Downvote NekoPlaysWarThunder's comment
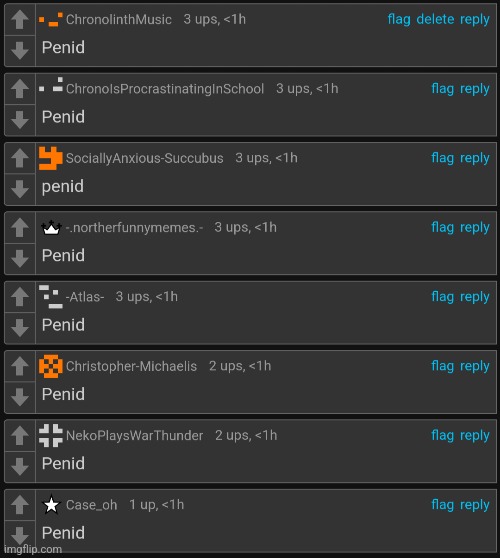 click(x=20, y=467)
